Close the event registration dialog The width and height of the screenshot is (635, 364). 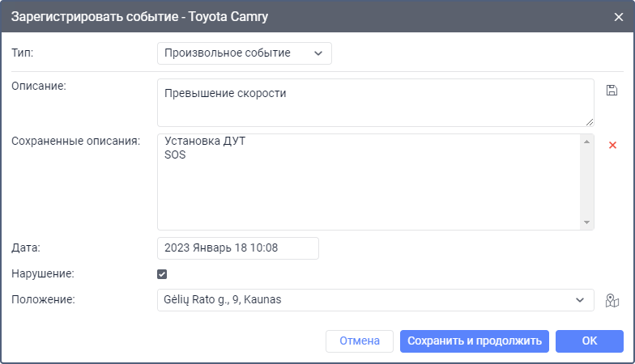[x=619, y=16]
